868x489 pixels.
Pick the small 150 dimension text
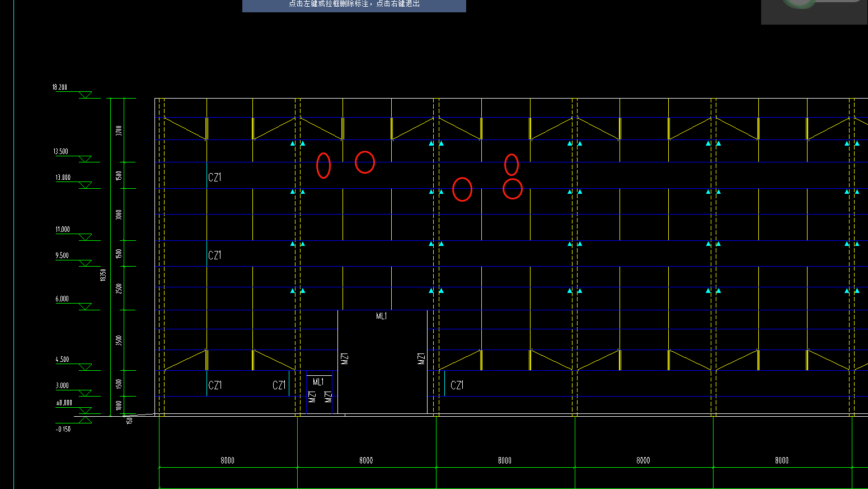129,420
